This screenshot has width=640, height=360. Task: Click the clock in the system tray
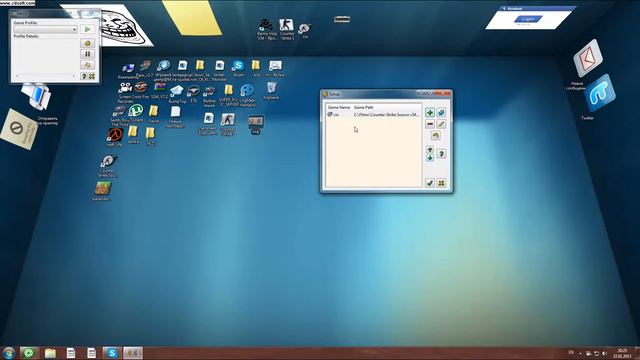point(622,353)
